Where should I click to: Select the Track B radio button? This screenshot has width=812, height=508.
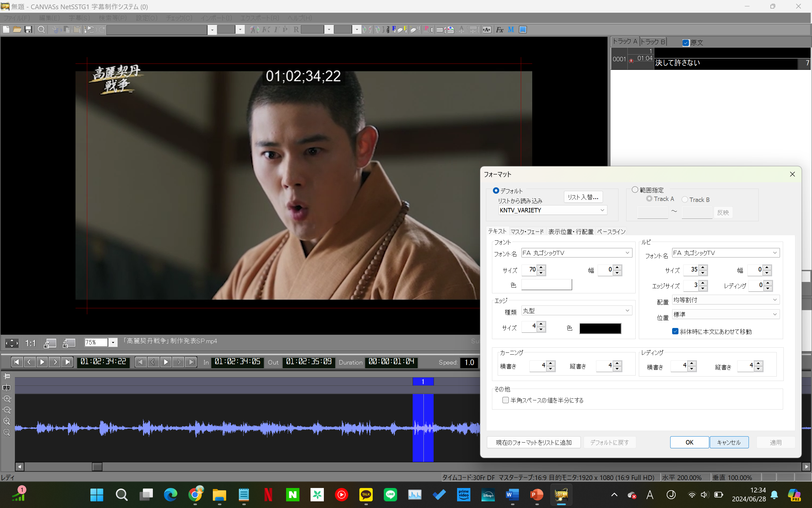(685, 200)
